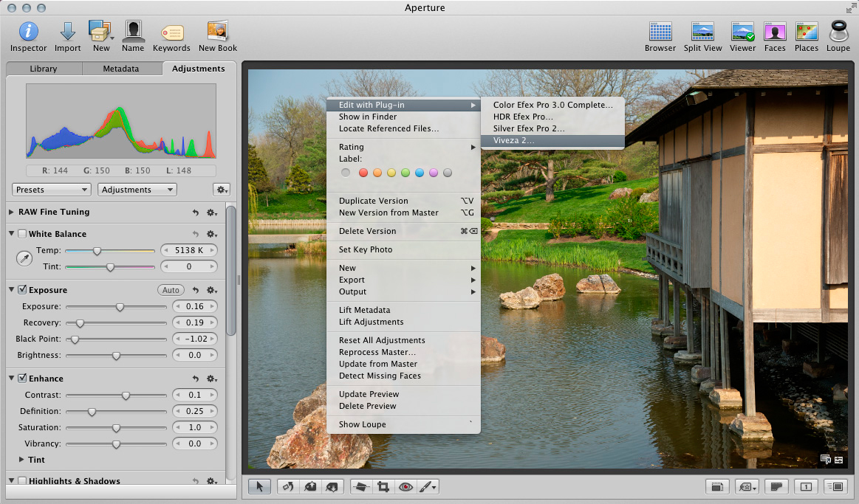Click the Black Point value field
Screen dimensions: 859x504
pyautogui.click(x=195, y=339)
